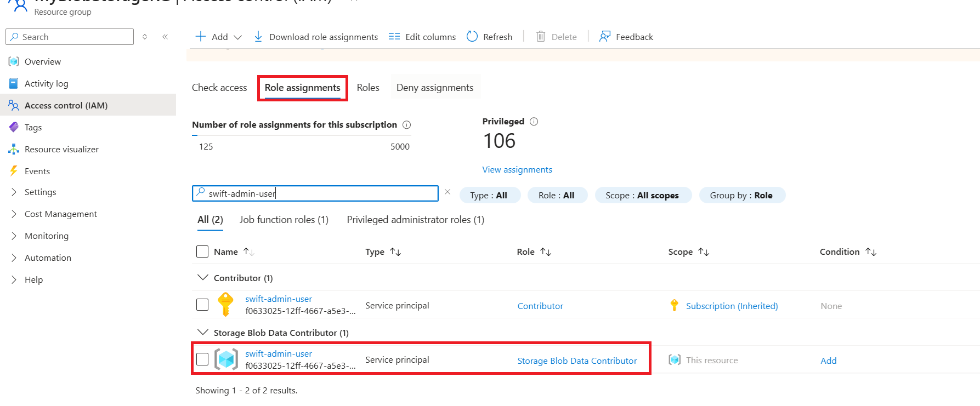Sort by Role column arrows
The width and height of the screenshot is (980, 406).
(x=546, y=251)
